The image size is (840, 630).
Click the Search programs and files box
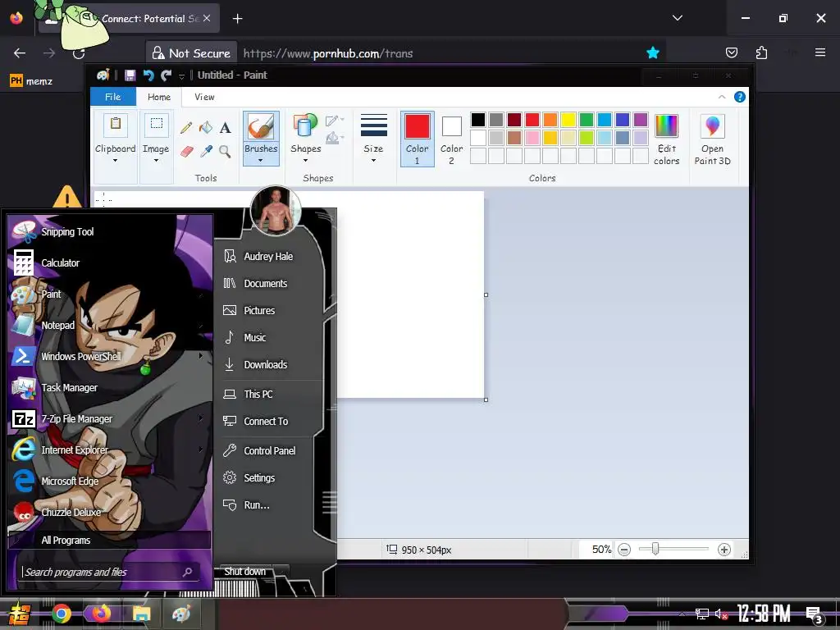(x=107, y=572)
